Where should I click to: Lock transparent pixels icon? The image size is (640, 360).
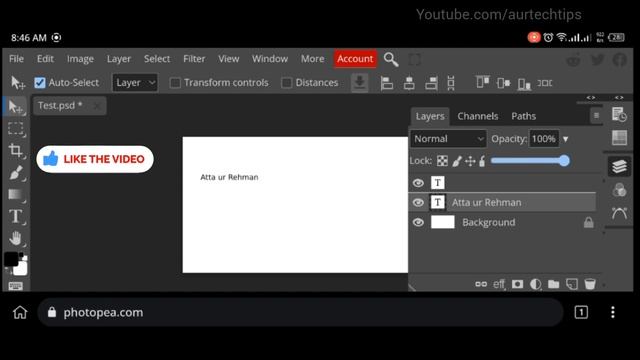coord(442,161)
